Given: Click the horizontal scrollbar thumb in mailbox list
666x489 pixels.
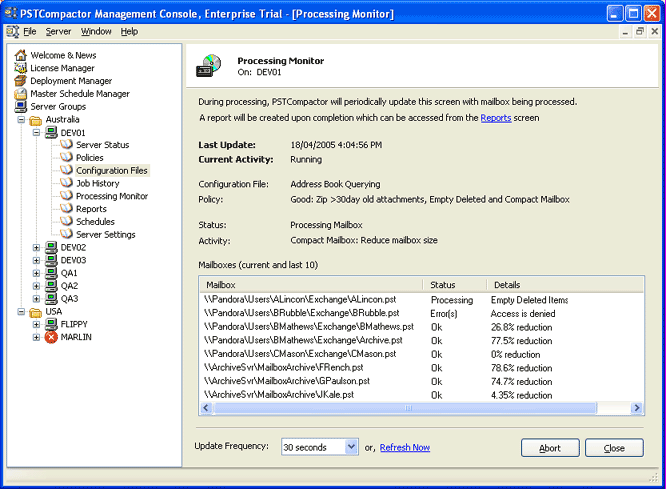Looking at the screenshot, I should click(406, 408).
